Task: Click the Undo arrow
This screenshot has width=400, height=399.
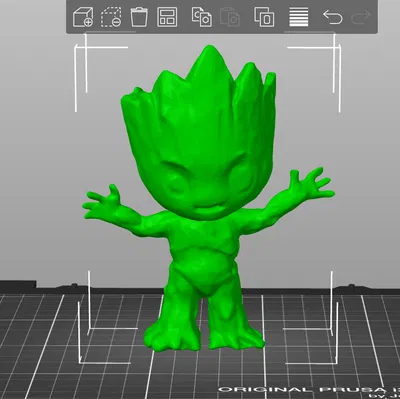Action: (333, 17)
